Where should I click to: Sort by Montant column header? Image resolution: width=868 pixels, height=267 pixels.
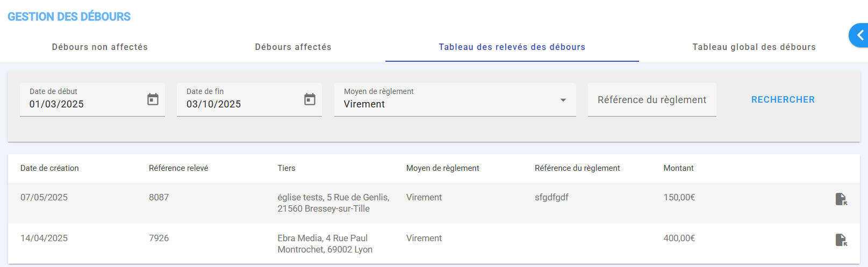(678, 168)
